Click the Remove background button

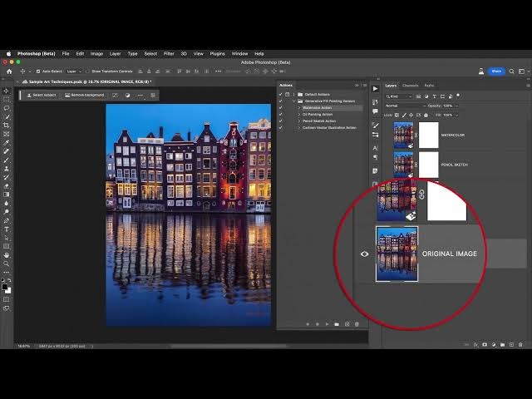[85, 95]
